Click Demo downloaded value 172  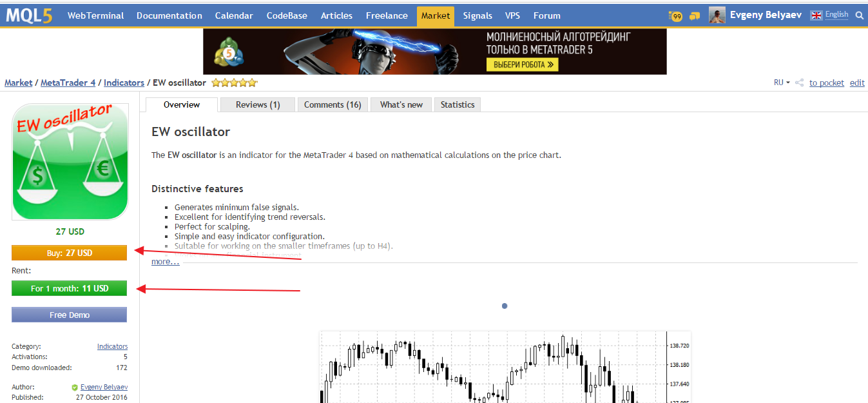coord(121,368)
